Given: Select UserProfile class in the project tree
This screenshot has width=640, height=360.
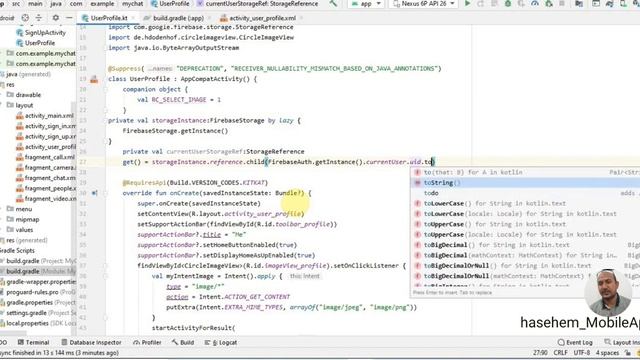Looking at the screenshot, I should [x=36, y=43].
